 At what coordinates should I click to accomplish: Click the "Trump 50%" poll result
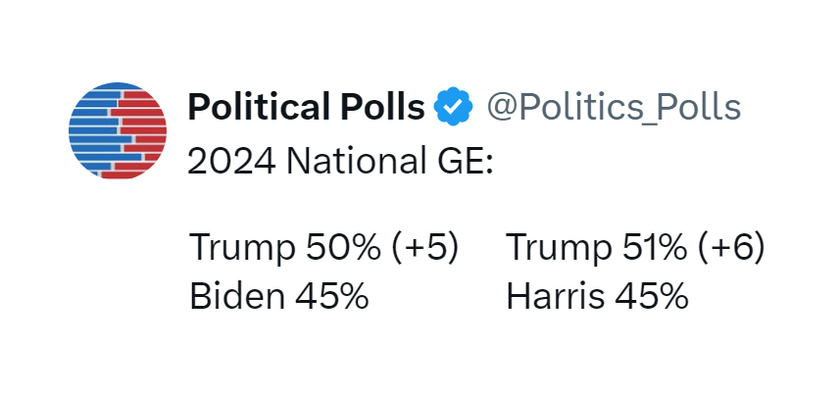point(287,249)
